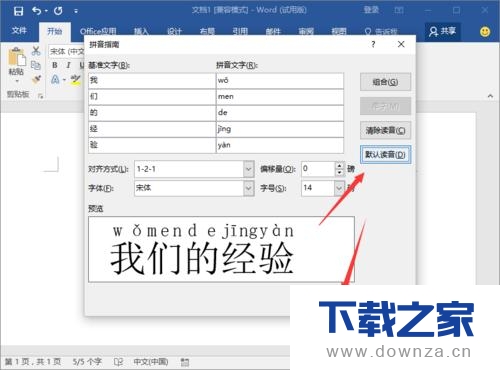Open the 文件 menu
This screenshot has width=500, height=370.
pyautogui.click(x=19, y=31)
